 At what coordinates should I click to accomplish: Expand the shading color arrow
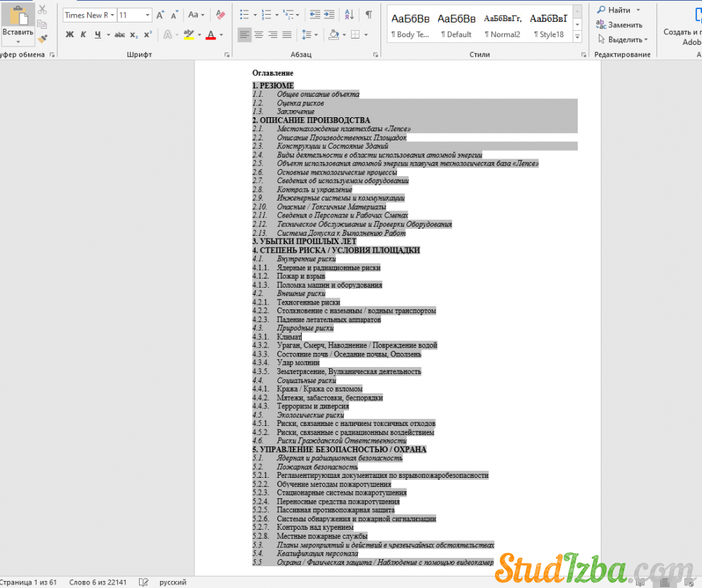click(x=344, y=34)
